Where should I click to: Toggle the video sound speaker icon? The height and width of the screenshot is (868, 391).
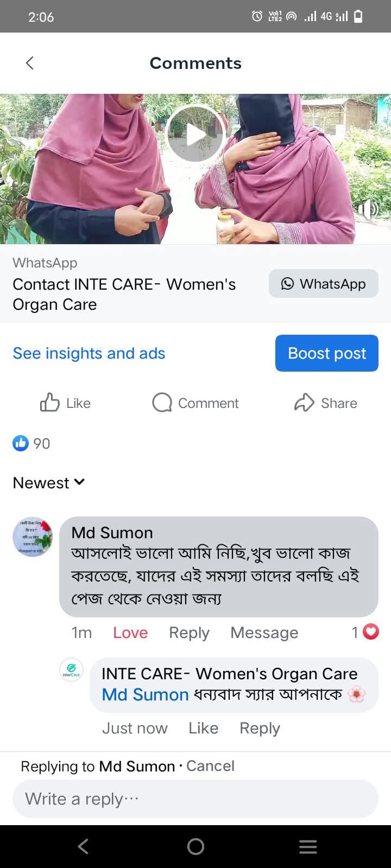point(368,209)
